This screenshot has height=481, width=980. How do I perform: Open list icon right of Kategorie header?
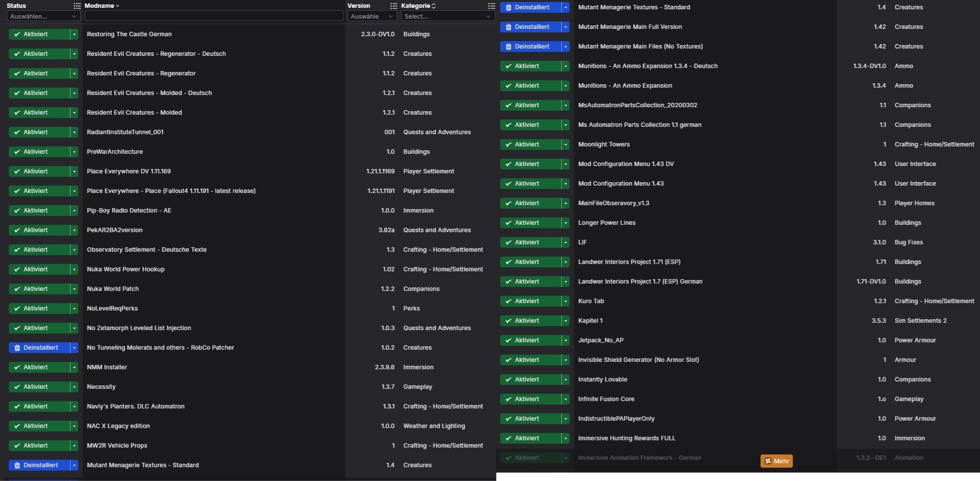pos(491,6)
